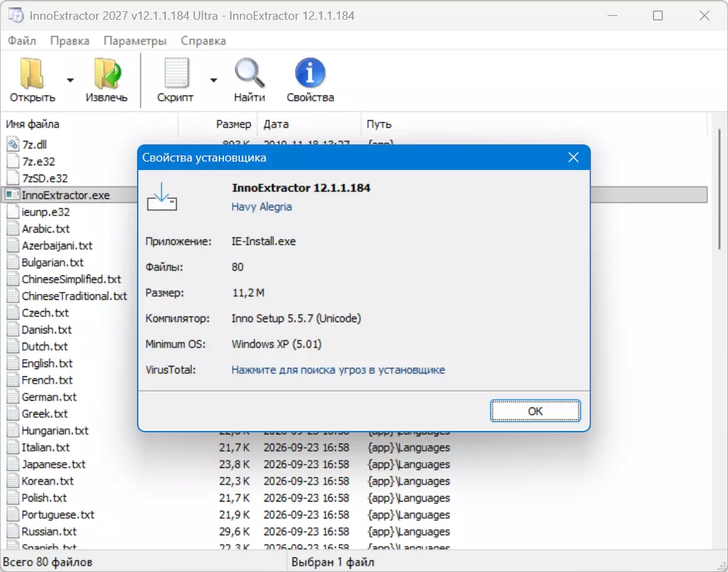Click the Открыть folder icon
Screen dimensions: 728x572
coord(32,73)
